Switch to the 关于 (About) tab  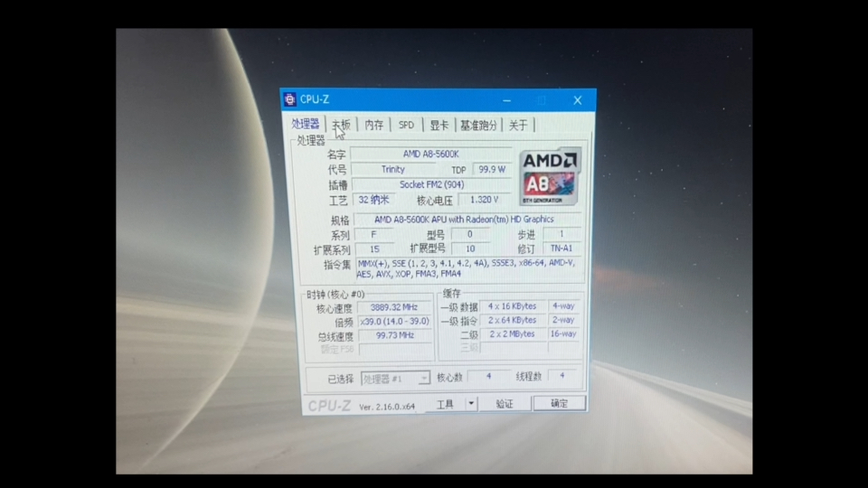[x=517, y=125]
